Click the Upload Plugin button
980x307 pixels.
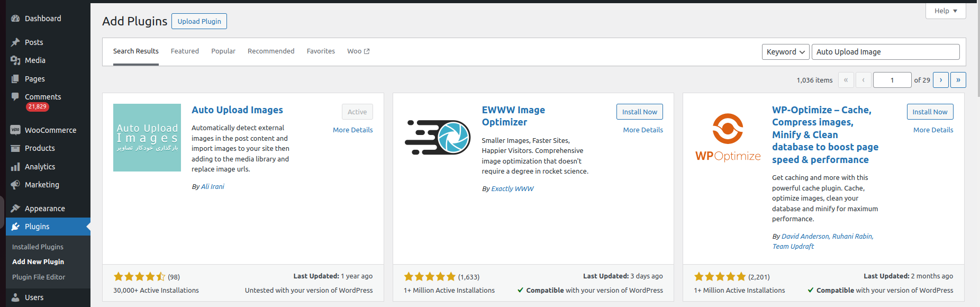click(199, 21)
